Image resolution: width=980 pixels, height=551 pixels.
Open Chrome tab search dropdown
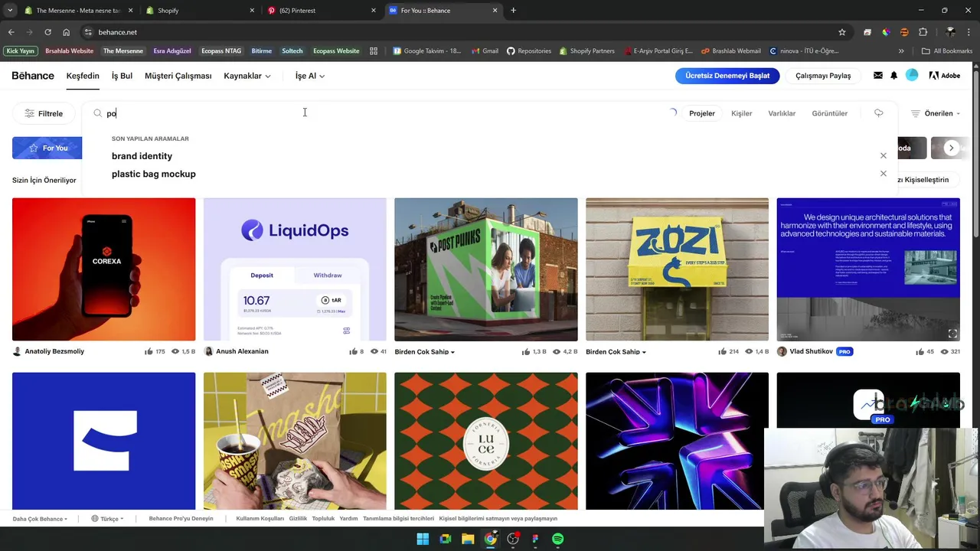(x=10, y=11)
